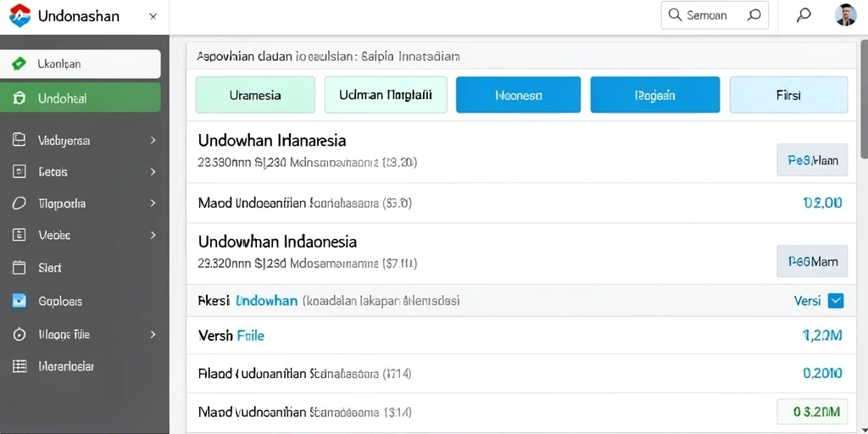Open Tleporda in the sidebar
Screen dimensions: 868x434
coord(62,203)
